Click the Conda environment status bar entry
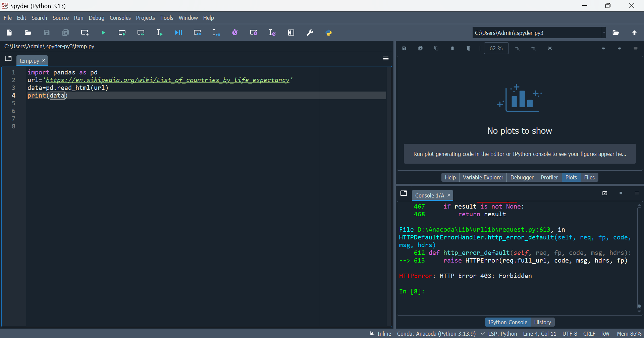This screenshot has height=338, width=644. [x=436, y=334]
